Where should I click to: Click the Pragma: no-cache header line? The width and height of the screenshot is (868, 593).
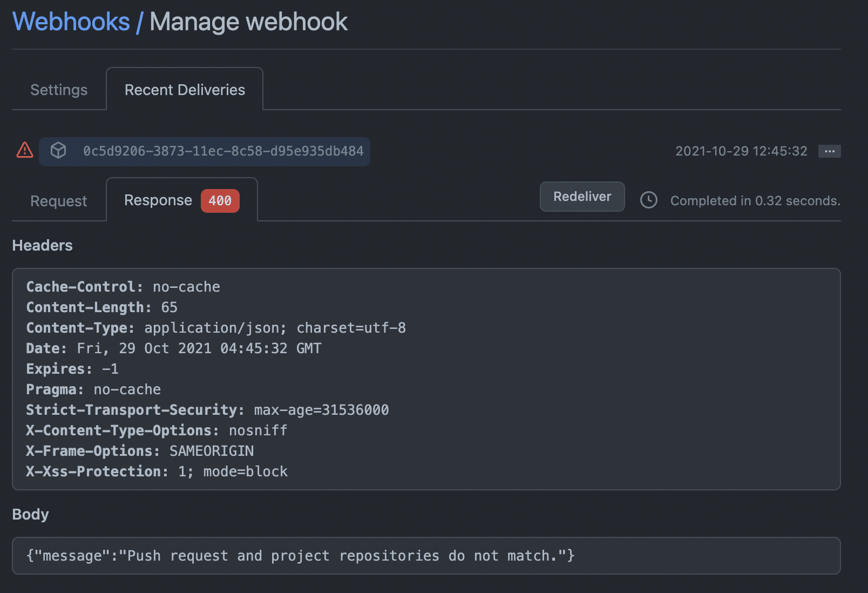tap(93, 389)
